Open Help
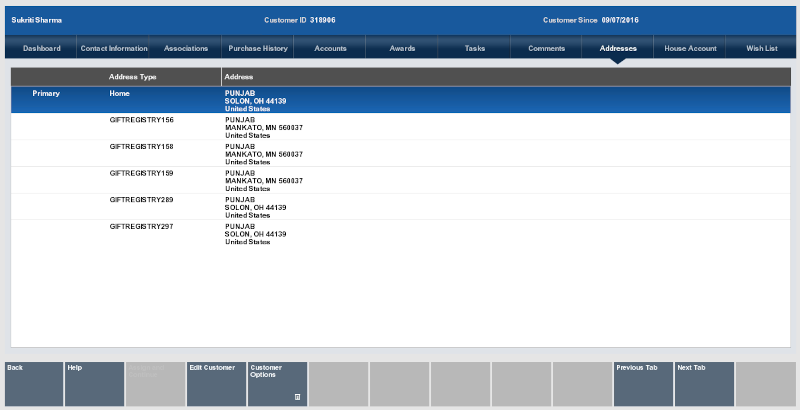800x410 pixels. tap(94, 384)
